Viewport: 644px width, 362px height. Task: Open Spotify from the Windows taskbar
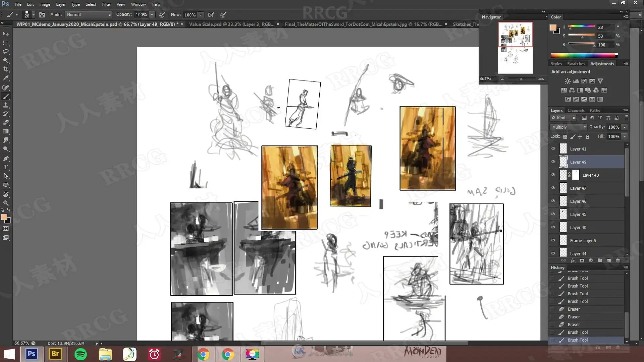[x=80, y=354]
